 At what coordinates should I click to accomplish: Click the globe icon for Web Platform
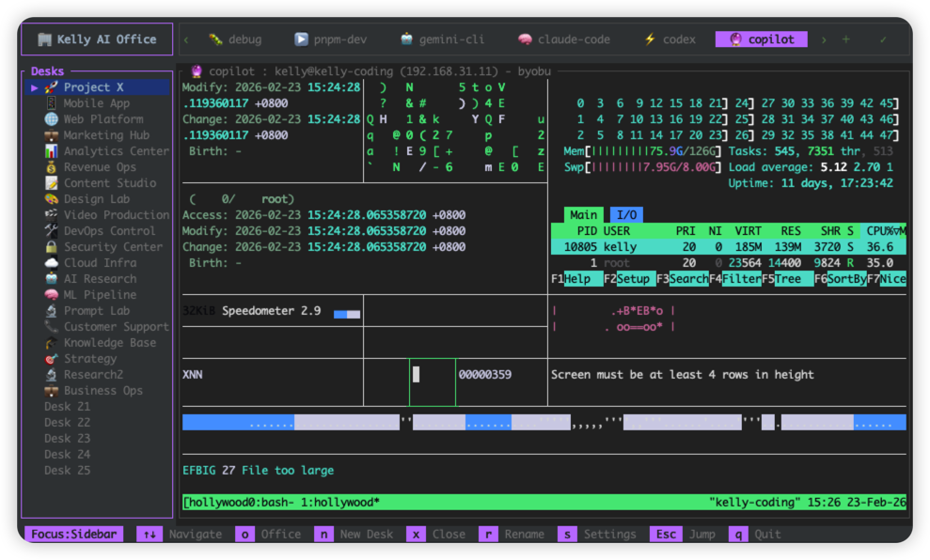click(x=51, y=119)
